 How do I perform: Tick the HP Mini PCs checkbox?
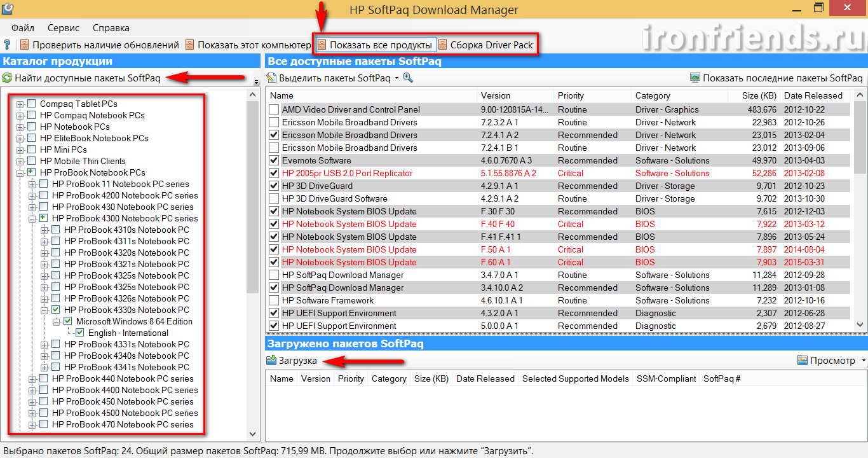(31, 149)
